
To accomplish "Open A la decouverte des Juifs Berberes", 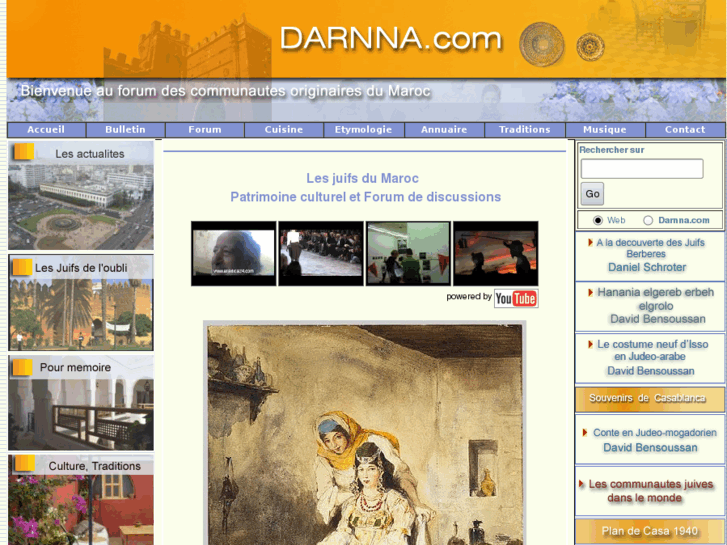I will pos(650,248).
